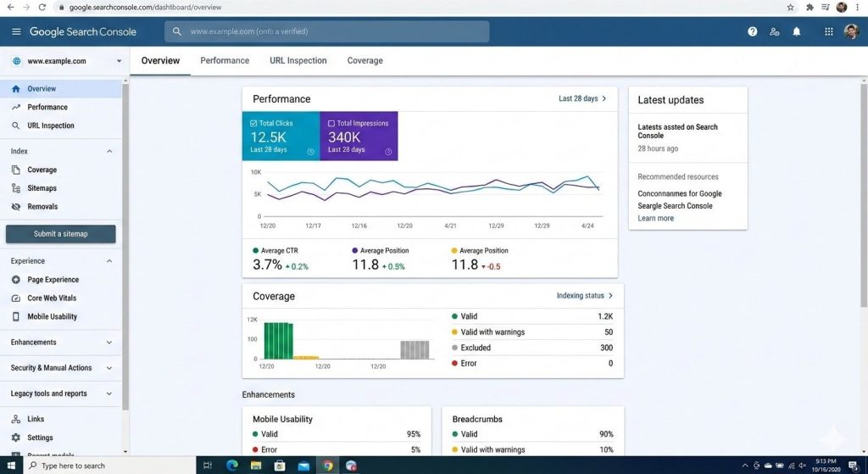Screen dimensions: 868x474
Task: Click Learn more in Latest updates
Action: [x=656, y=218]
